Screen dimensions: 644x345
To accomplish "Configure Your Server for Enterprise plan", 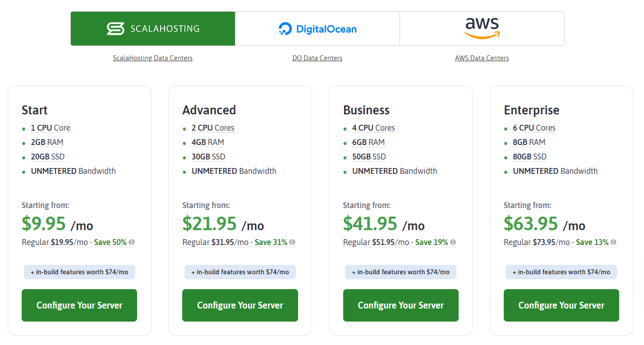I will click(561, 305).
